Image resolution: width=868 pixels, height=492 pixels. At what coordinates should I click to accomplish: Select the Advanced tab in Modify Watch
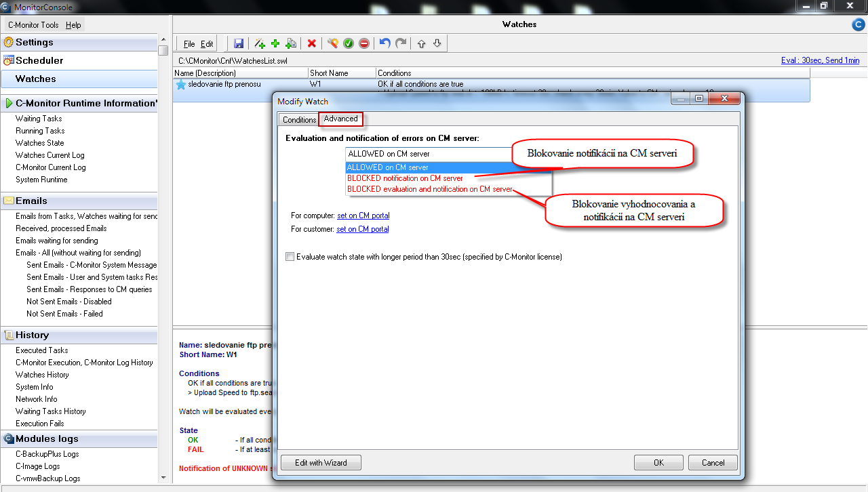pos(340,119)
